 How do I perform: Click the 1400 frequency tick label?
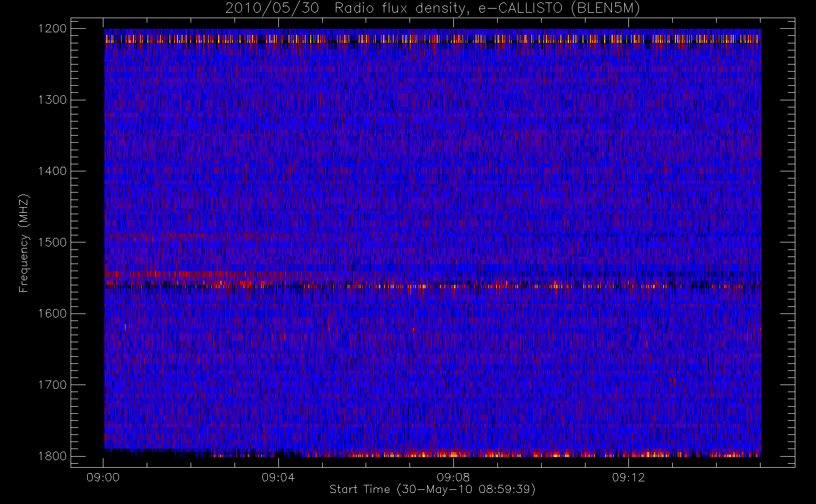[52, 171]
